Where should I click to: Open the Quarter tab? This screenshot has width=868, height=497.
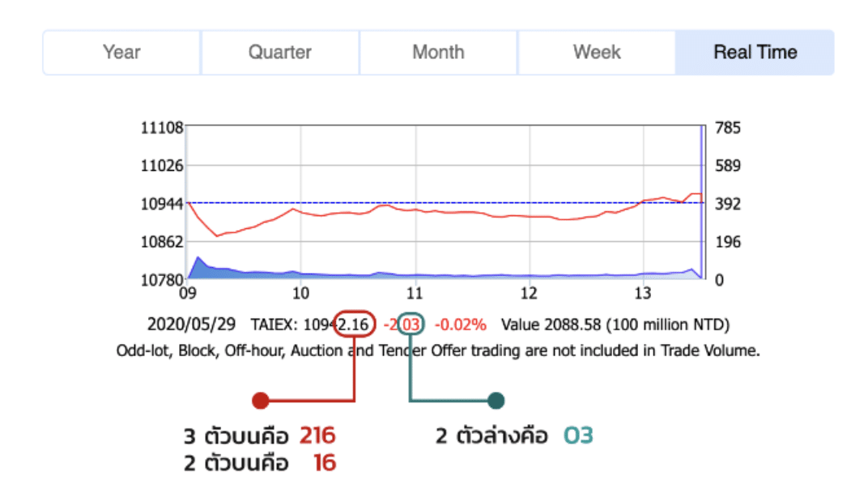tap(279, 53)
